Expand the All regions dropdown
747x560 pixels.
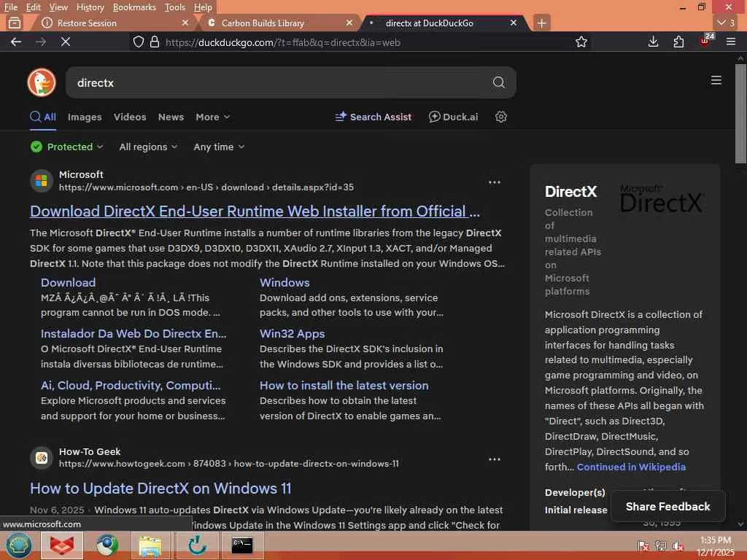point(148,147)
